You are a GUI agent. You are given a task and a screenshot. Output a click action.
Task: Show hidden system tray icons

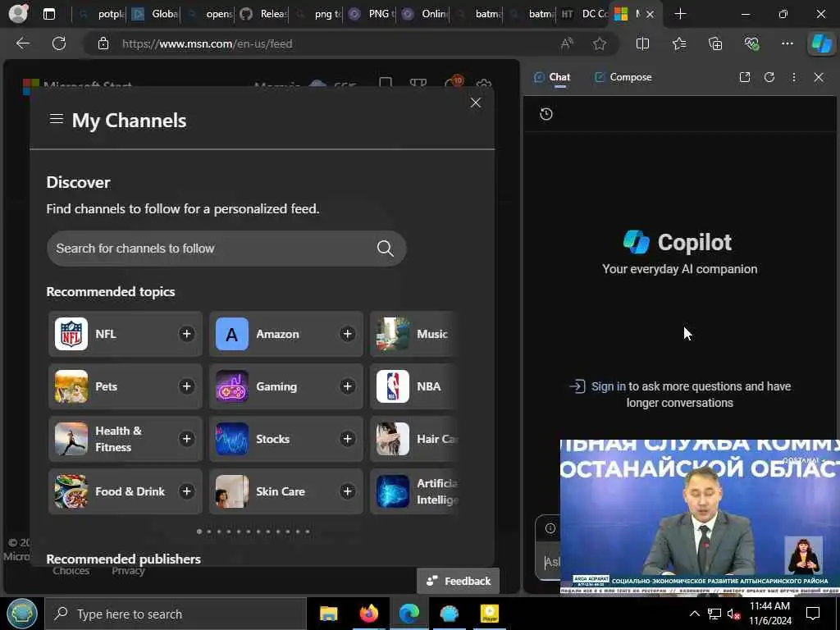tap(694, 614)
